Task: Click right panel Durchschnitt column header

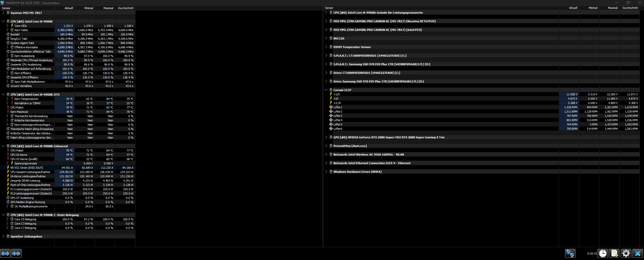Action: 630,8
